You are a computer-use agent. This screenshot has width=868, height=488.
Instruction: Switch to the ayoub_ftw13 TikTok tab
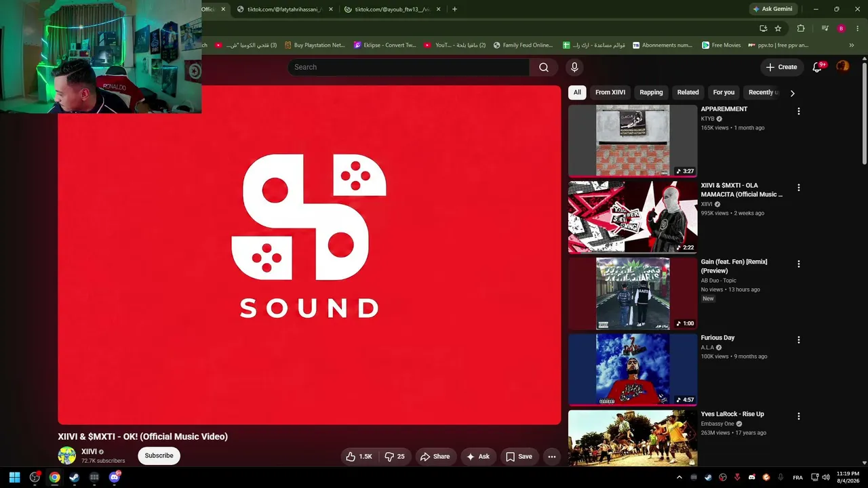(392, 9)
